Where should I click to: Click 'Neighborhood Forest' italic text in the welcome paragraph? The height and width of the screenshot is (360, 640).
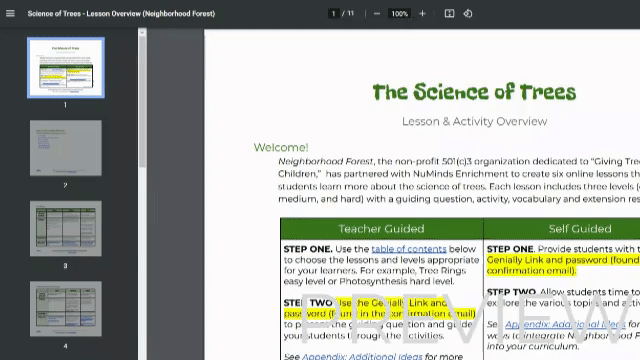pos(325,161)
